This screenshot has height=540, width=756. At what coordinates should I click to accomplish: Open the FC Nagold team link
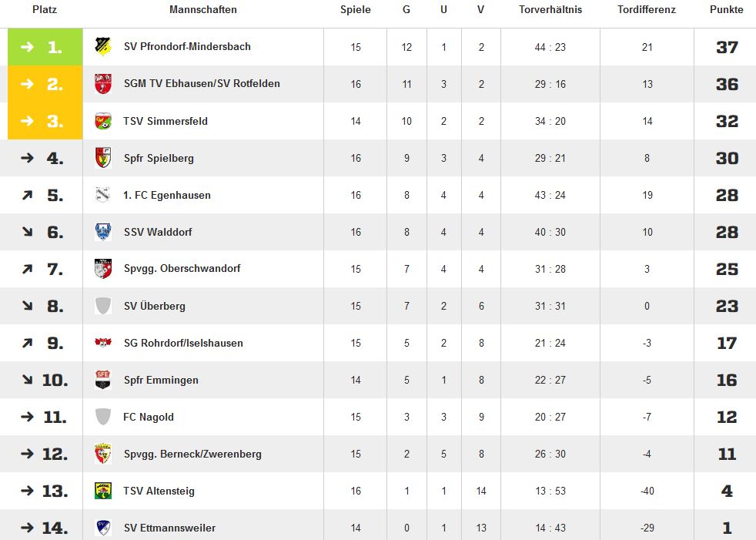[x=149, y=417]
